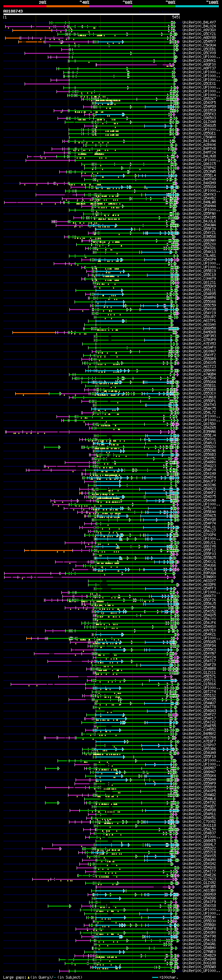Image resolution: width=222 pixels, height=980 pixels.
Task: Select the UniRef100_Q55FN0 label
Action: (199, 213)
